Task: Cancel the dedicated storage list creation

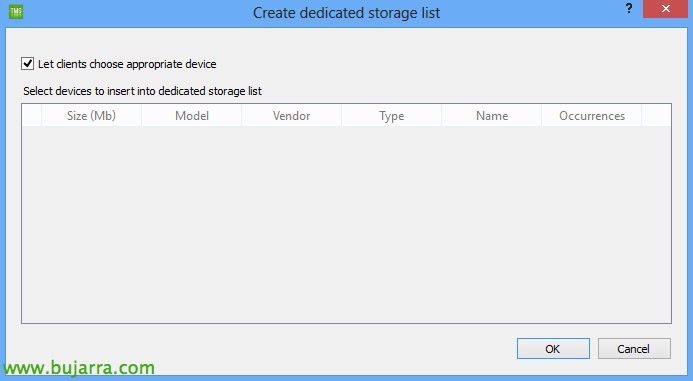Action: [x=634, y=349]
